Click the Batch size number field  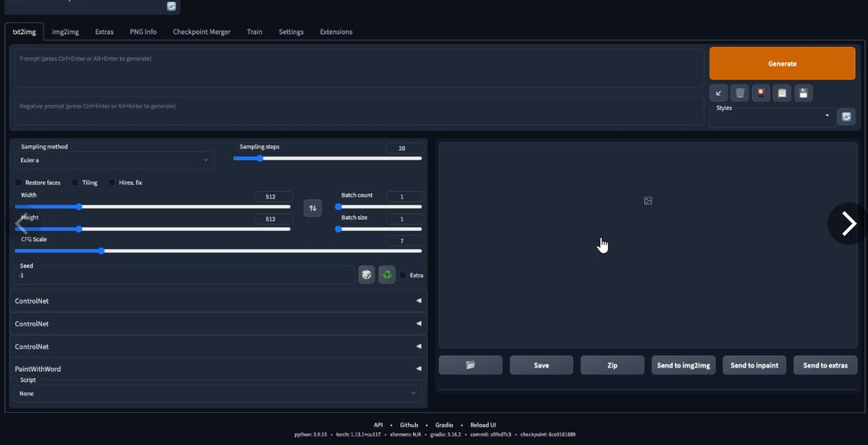(405, 219)
